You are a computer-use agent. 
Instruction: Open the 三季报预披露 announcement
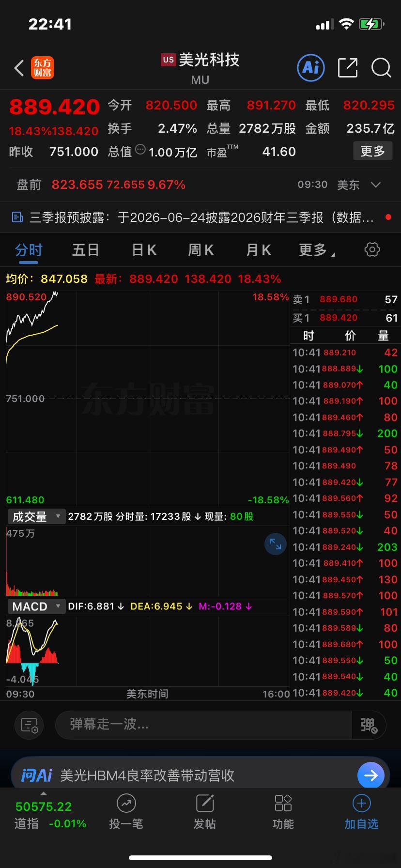click(201, 217)
